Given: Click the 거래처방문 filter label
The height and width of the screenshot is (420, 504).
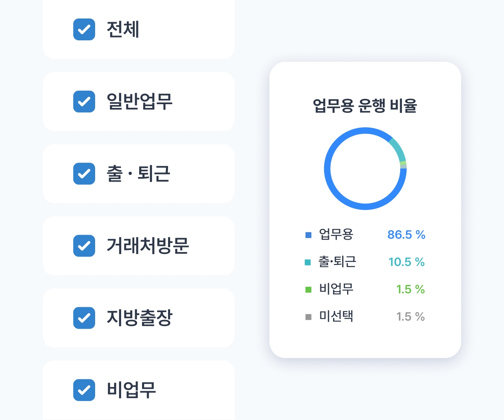Looking at the screenshot, I should [x=147, y=246].
